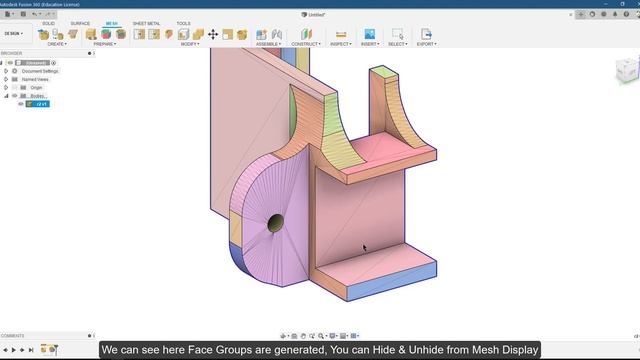Image resolution: width=640 pixels, height=360 pixels.
Task: Expand Document Settings tree node
Action: (6, 71)
